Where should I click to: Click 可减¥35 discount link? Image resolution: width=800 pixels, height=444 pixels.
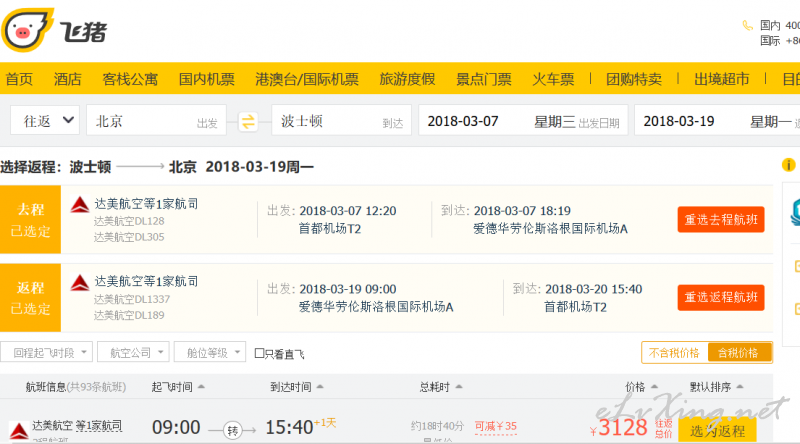coord(495,426)
